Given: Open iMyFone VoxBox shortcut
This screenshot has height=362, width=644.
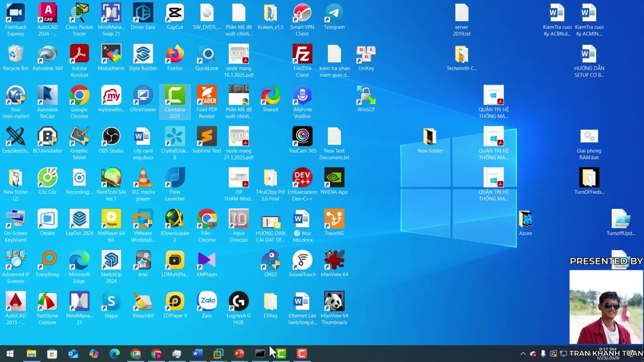Looking at the screenshot, I should pyautogui.click(x=302, y=103).
